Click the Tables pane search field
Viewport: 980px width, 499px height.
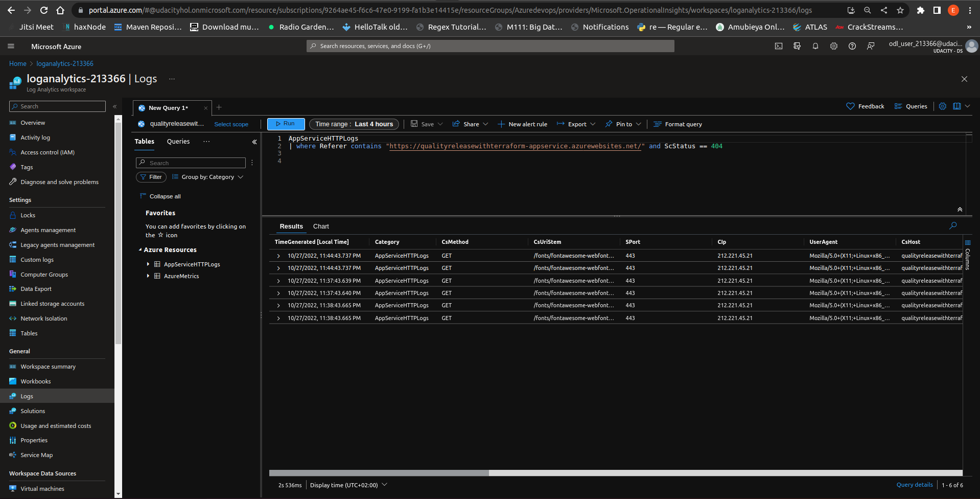tap(191, 163)
